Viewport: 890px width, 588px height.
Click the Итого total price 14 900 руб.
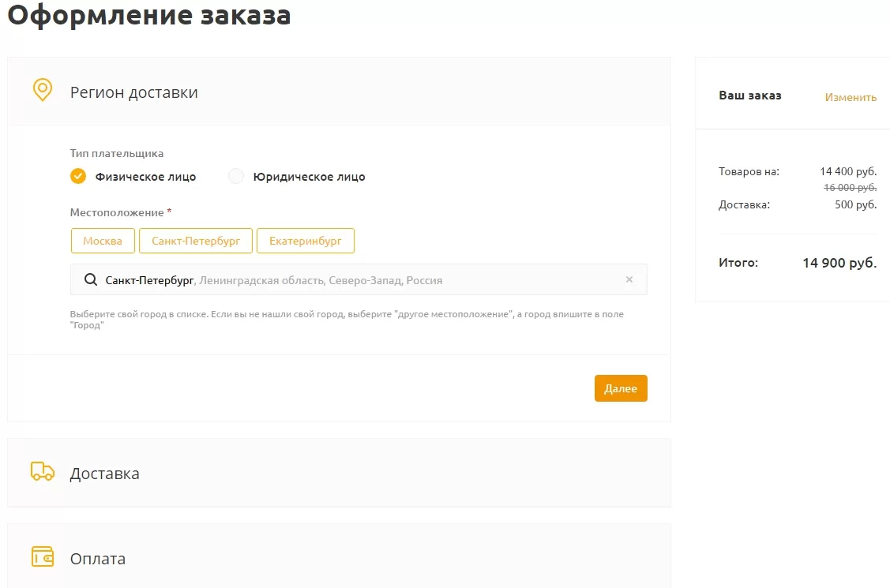(839, 263)
